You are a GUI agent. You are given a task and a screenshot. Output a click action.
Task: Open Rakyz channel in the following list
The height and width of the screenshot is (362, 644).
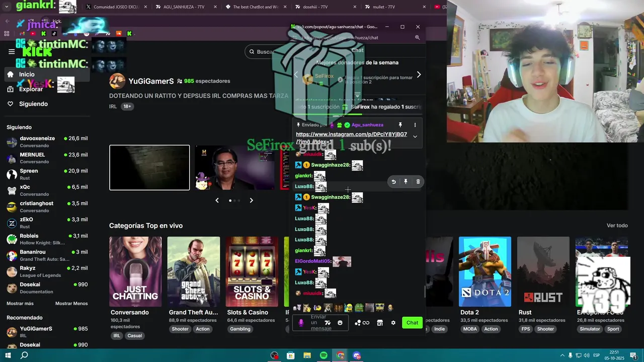tap(47, 271)
